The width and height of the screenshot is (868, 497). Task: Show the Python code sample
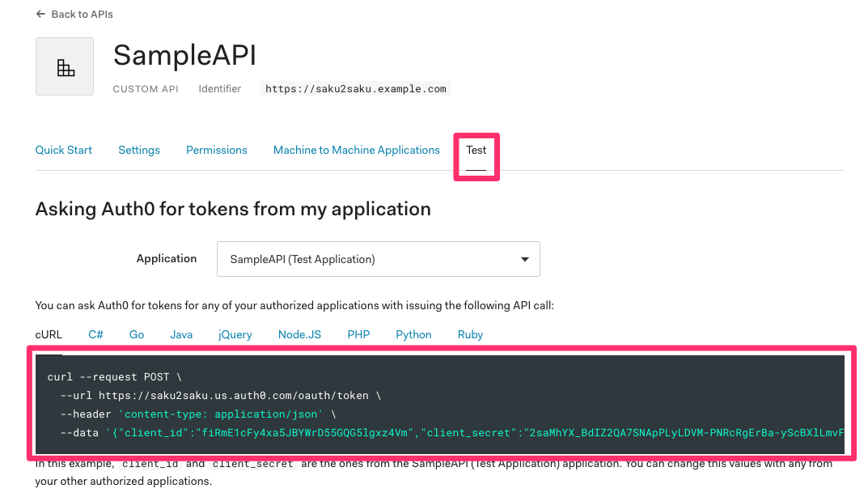[413, 334]
